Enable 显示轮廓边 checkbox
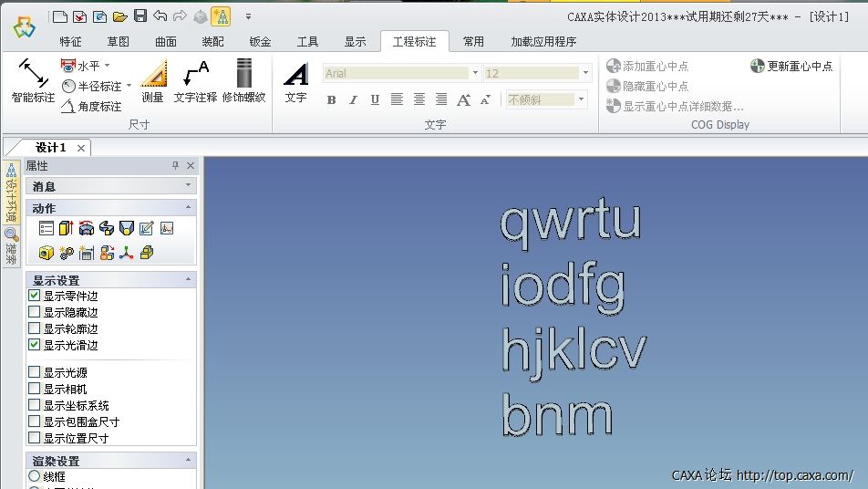 [x=35, y=328]
